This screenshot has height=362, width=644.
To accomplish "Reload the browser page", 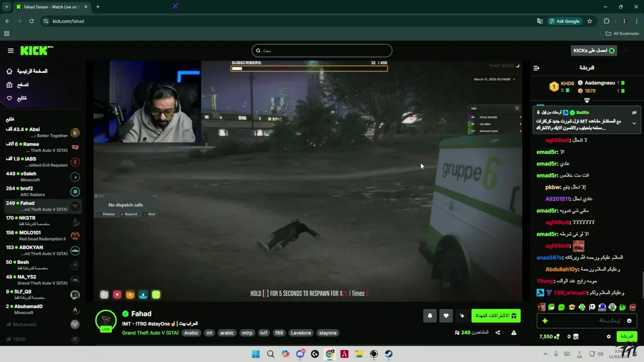I will click(x=31, y=21).
